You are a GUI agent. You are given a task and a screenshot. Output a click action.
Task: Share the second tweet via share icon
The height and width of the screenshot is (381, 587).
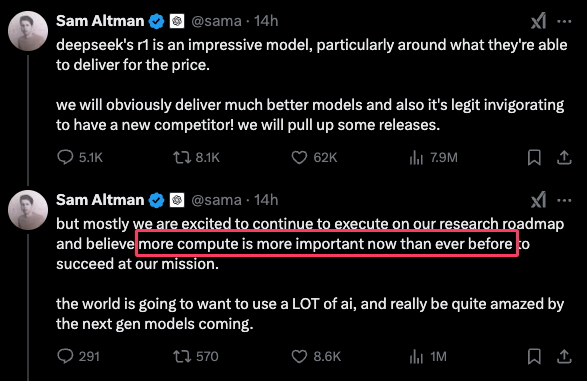coord(564,357)
